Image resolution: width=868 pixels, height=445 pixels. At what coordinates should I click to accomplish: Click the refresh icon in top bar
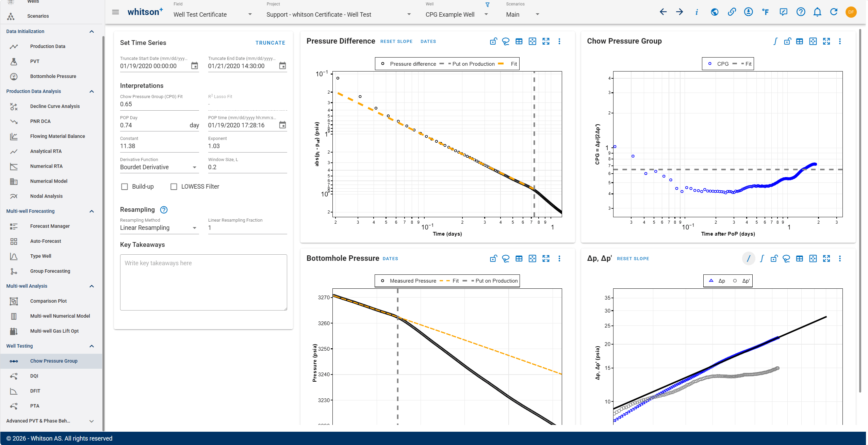point(834,12)
